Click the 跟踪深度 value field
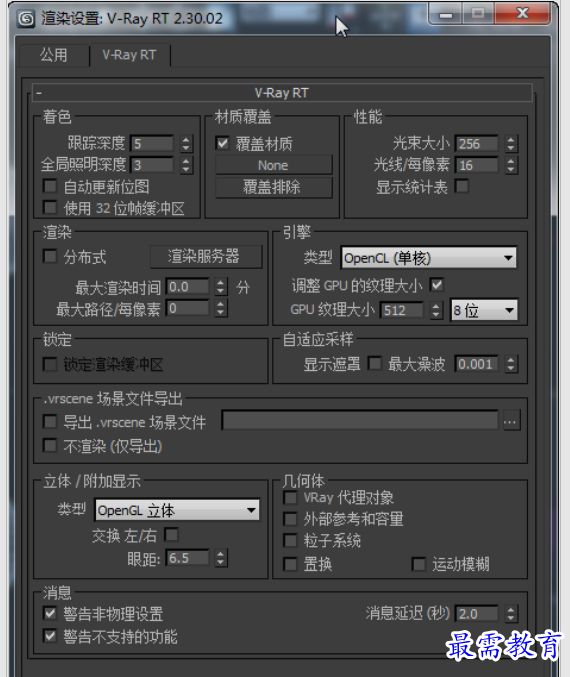The height and width of the screenshot is (677, 570). (152, 144)
